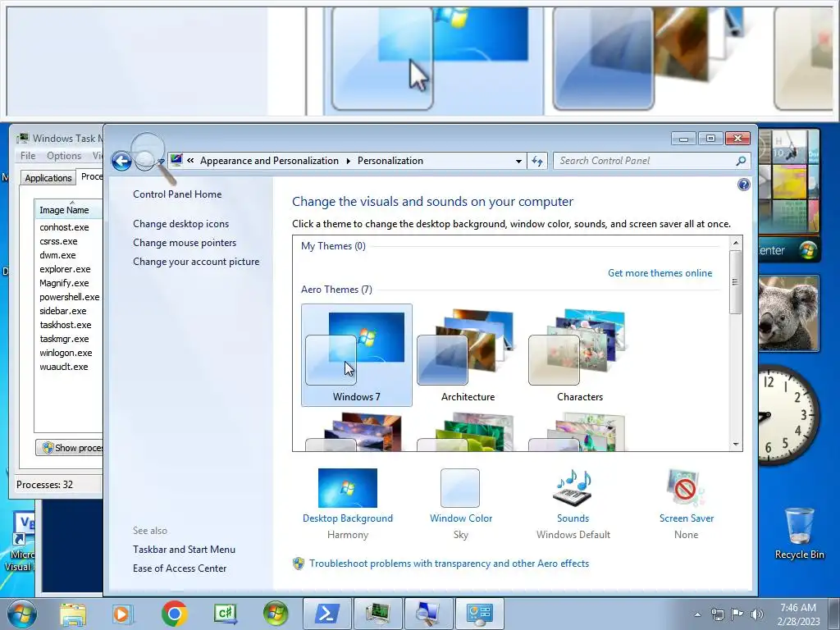Select dwm.exe process row
The image size is (840, 630).
coord(57,255)
